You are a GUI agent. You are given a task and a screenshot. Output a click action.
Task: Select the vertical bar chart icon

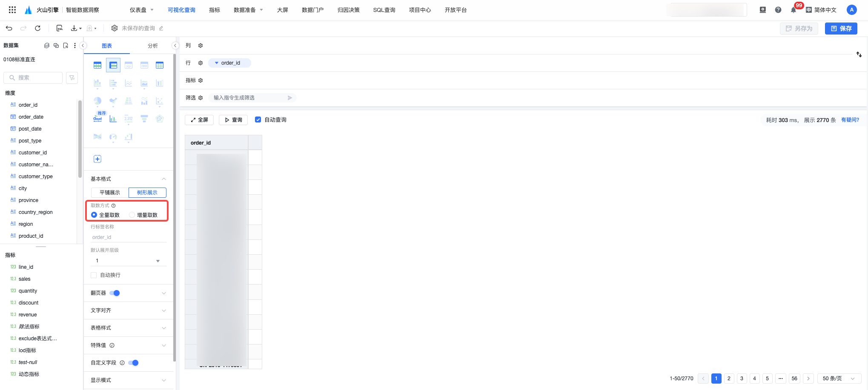pyautogui.click(x=97, y=83)
